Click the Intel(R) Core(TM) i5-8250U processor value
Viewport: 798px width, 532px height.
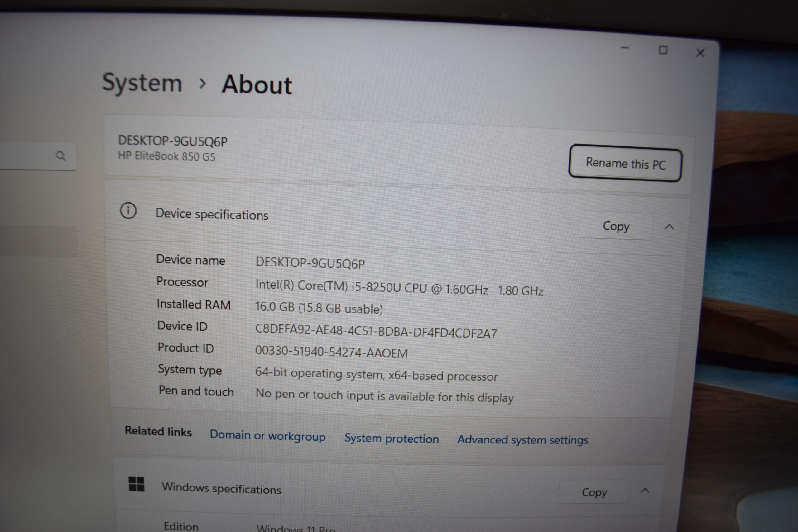[399, 288]
